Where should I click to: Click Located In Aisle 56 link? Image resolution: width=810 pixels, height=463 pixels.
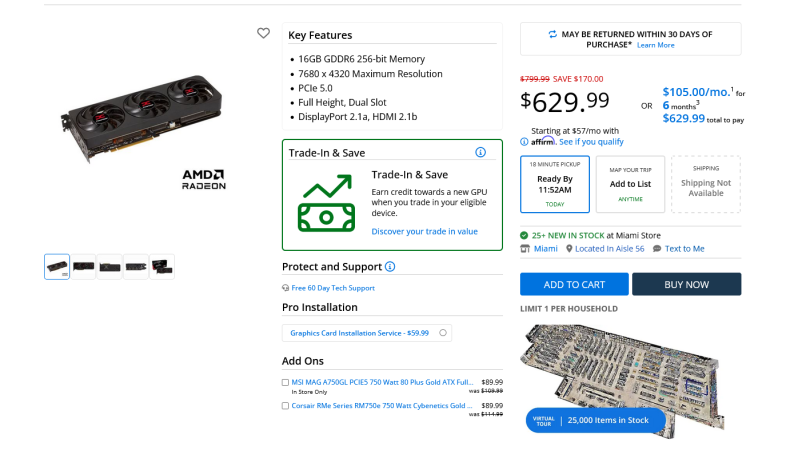pyautogui.click(x=610, y=249)
